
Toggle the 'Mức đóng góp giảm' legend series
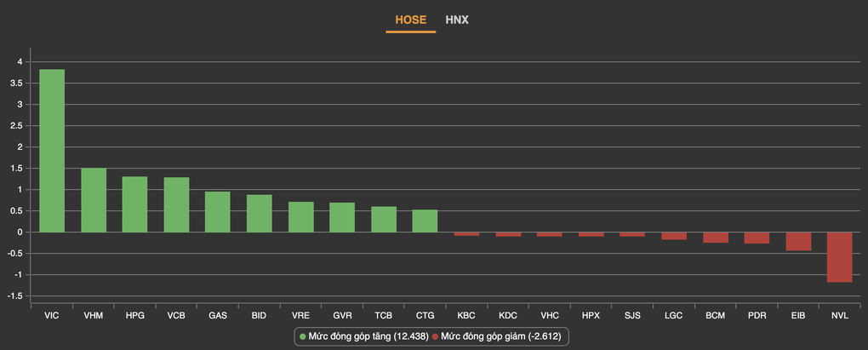498,336
